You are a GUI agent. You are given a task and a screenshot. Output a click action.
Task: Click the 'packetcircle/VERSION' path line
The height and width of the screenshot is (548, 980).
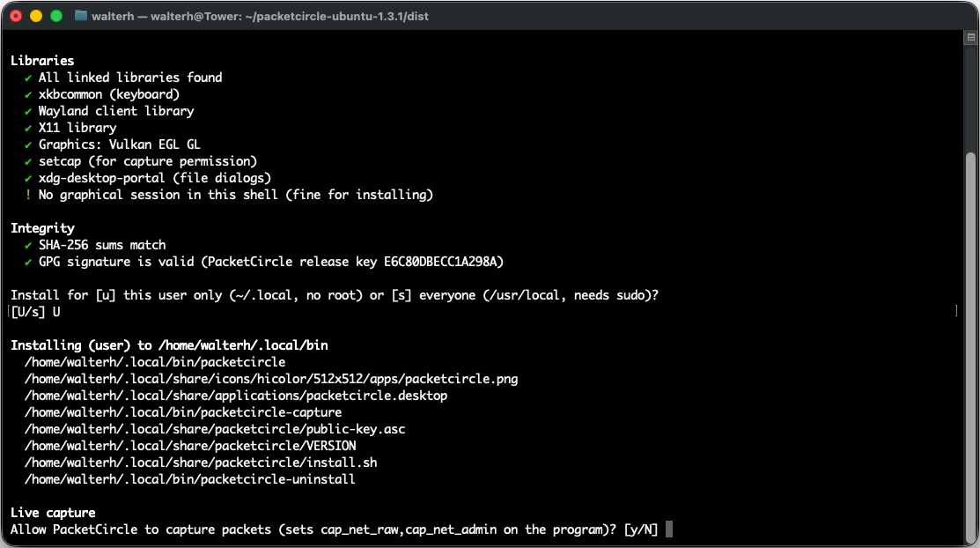pyautogui.click(x=190, y=446)
